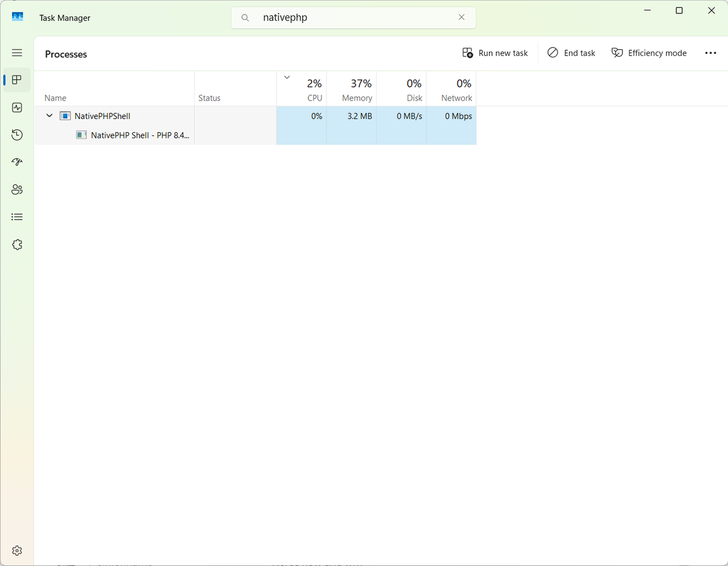Viewport: 728px width, 566px height.
Task: Click End task button
Action: tap(571, 53)
